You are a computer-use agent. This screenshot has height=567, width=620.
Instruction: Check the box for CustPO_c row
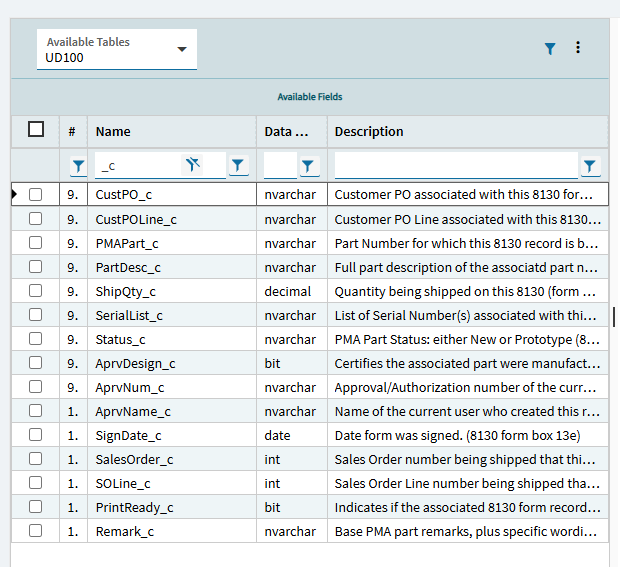[36, 195]
